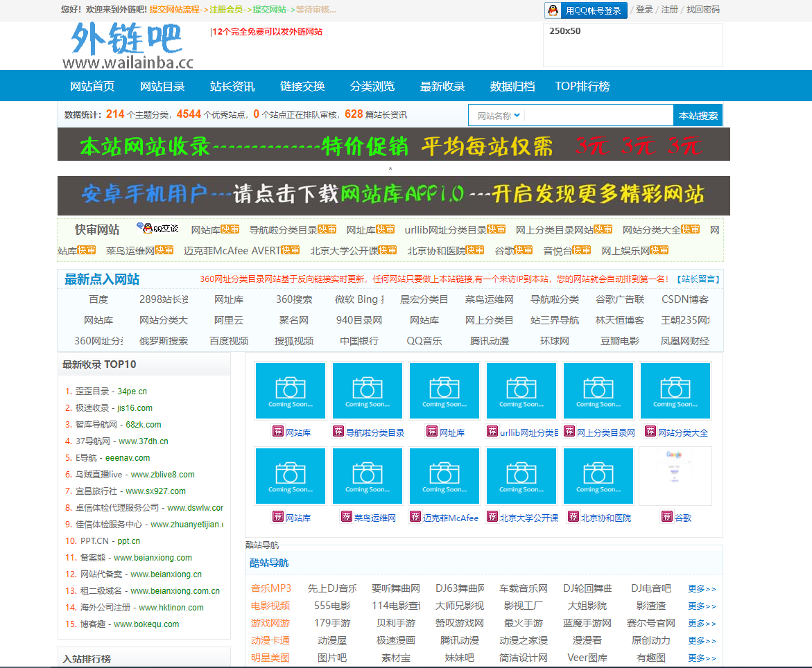The image size is (812, 668).
Task: Open PPT.CN - ppt.cn entry
Action: point(110,540)
